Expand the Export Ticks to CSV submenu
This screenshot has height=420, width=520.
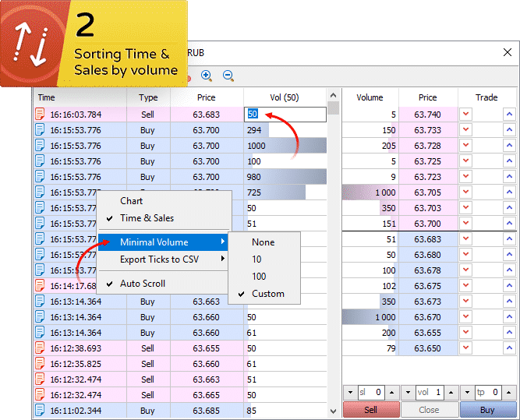[x=163, y=259]
